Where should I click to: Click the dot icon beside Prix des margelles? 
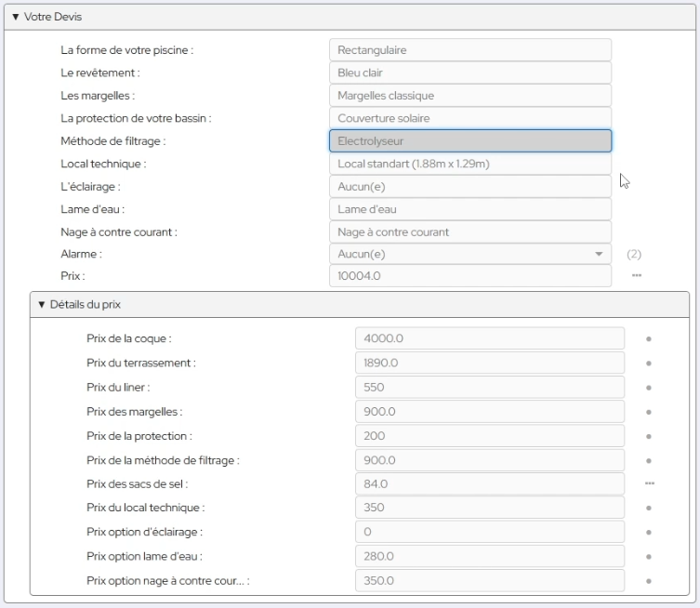tap(649, 412)
